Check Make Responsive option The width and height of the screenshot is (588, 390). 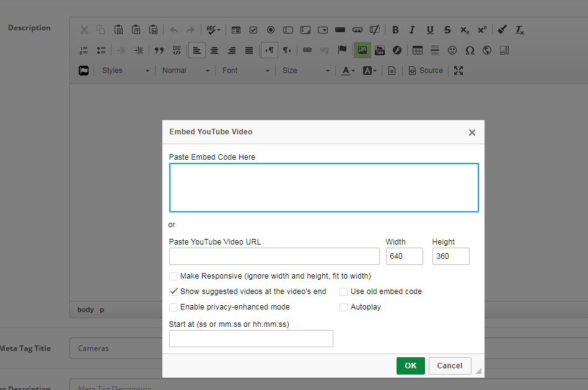click(x=173, y=277)
